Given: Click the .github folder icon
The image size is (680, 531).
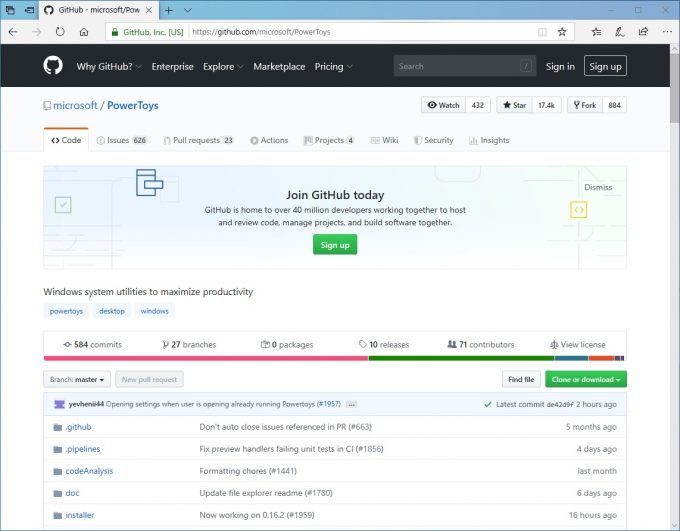Looking at the screenshot, I should point(57,427).
